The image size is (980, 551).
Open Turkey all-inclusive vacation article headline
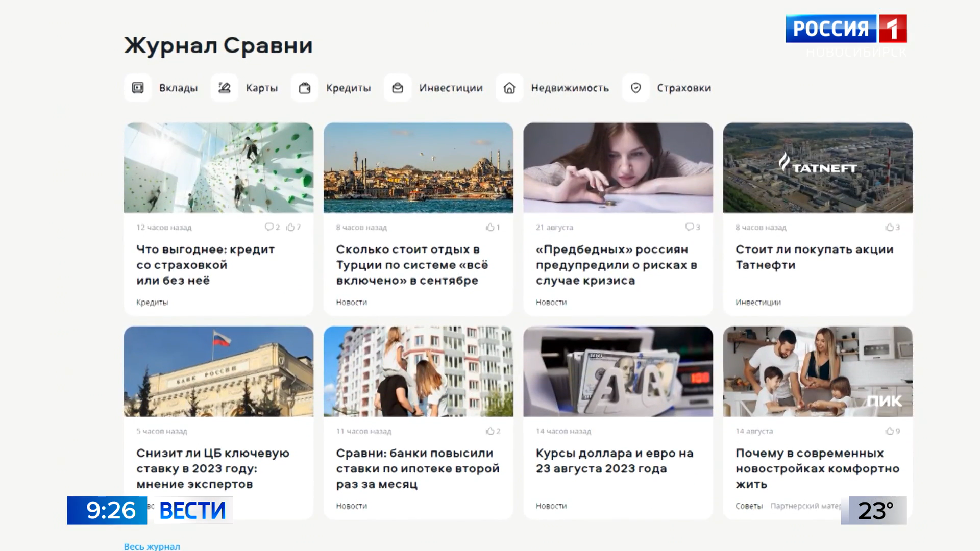click(x=412, y=265)
